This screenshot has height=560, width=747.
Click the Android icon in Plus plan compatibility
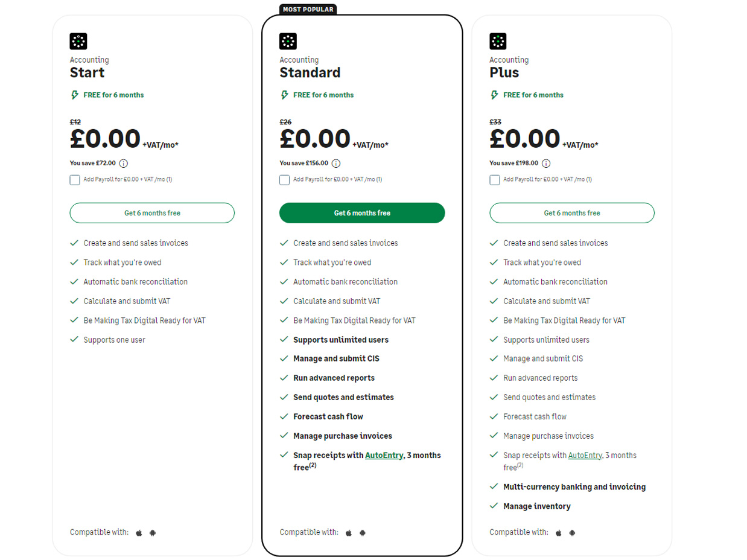click(x=572, y=533)
